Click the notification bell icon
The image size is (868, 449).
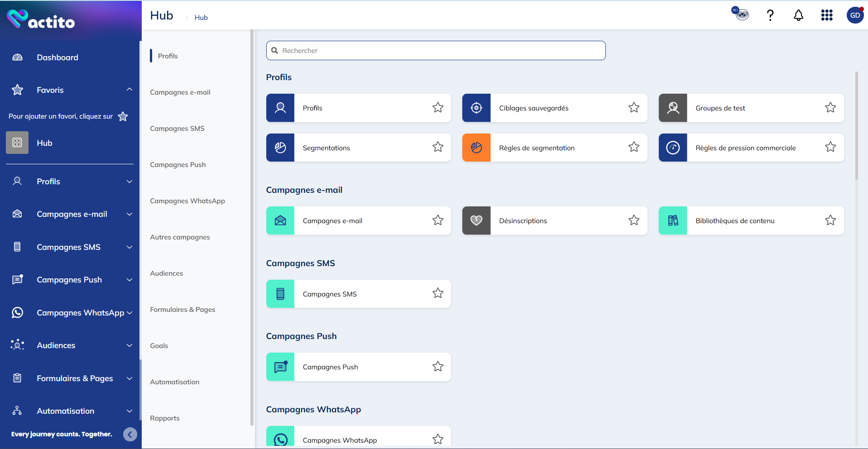(798, 15)
